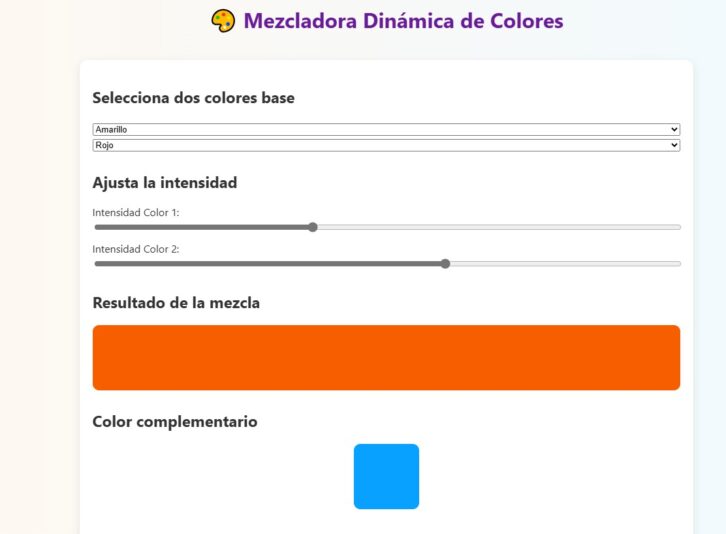This screenshot has width=726, height=534.
Task: Expand the Amarillo dropdown using its arrow
Action: (x=675, y=130)
